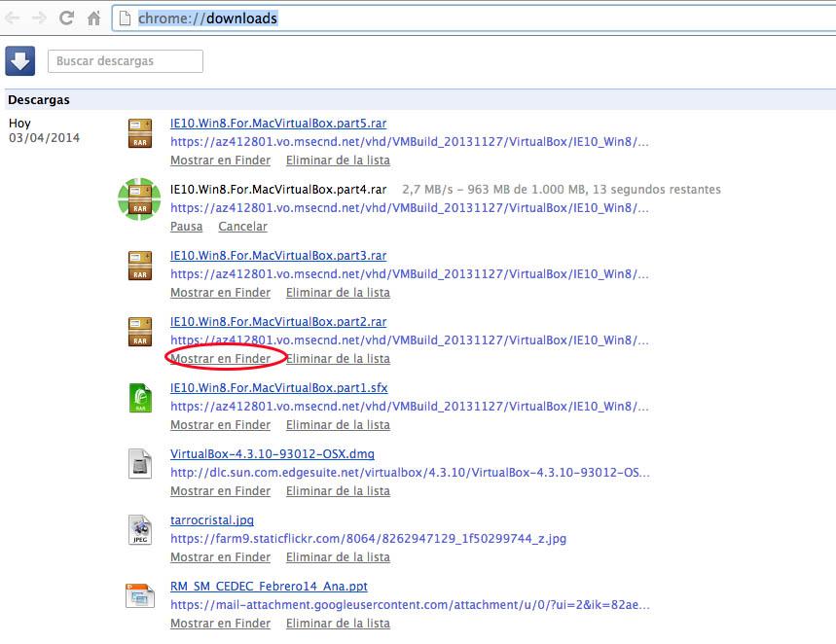Click the blue downloads arrow icon
This screenshot has width=836, height=644.
pyautogui.click(x=20, y=61)
